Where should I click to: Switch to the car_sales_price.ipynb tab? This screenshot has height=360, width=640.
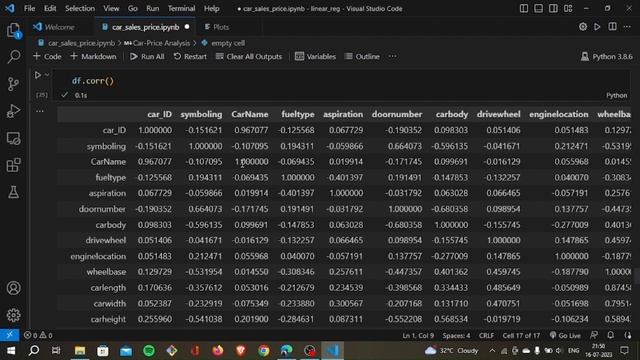click(145, 27)
